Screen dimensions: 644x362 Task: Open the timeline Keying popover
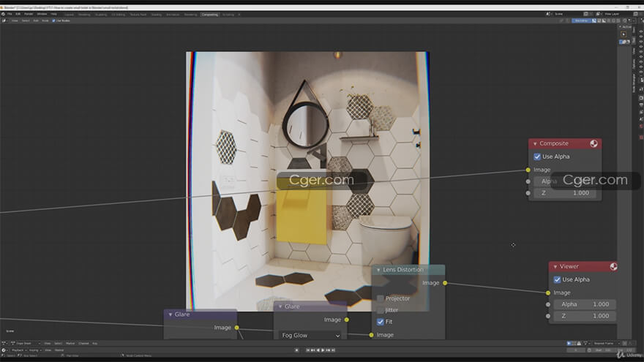(34, 350)
